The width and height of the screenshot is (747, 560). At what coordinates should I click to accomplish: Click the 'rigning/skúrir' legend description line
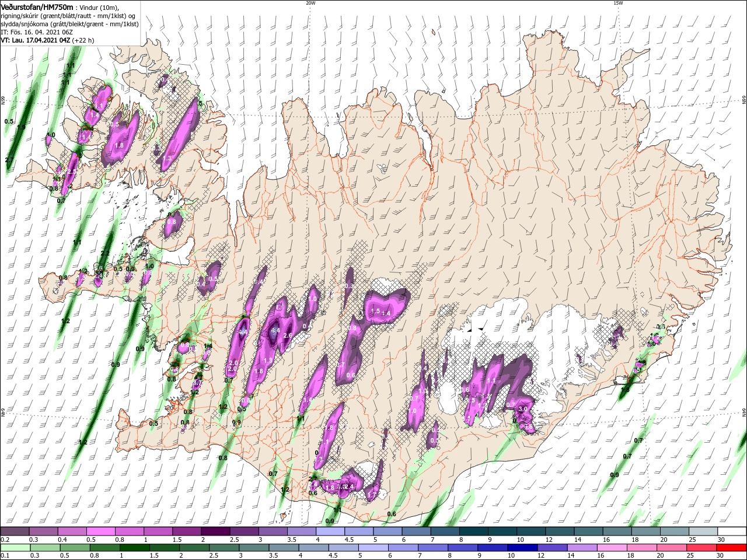coord(67,16)
